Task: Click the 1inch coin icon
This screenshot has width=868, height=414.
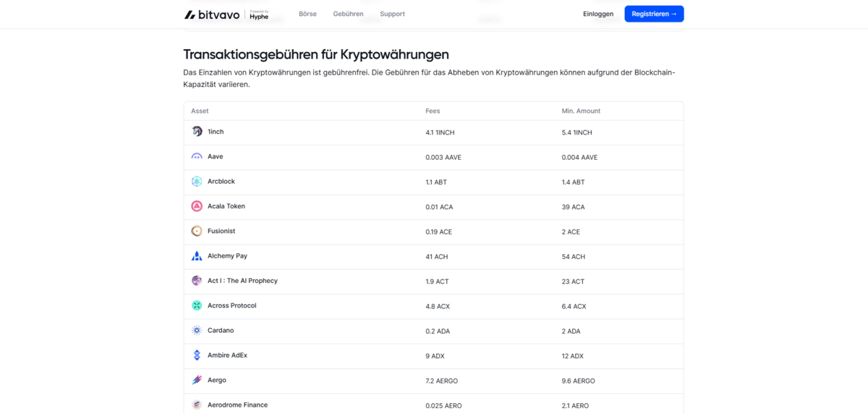Action: 197,132
